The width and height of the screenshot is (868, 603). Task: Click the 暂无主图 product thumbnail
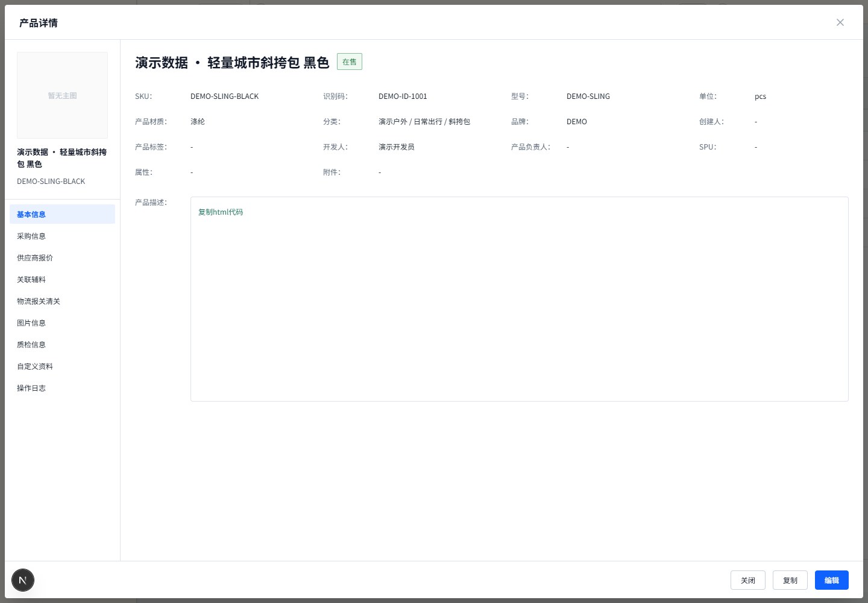63,95
